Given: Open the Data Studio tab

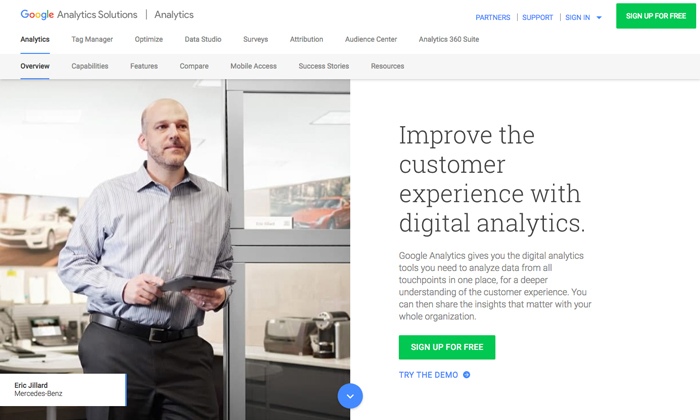Looking at the screenshot, I should [203, 39].
